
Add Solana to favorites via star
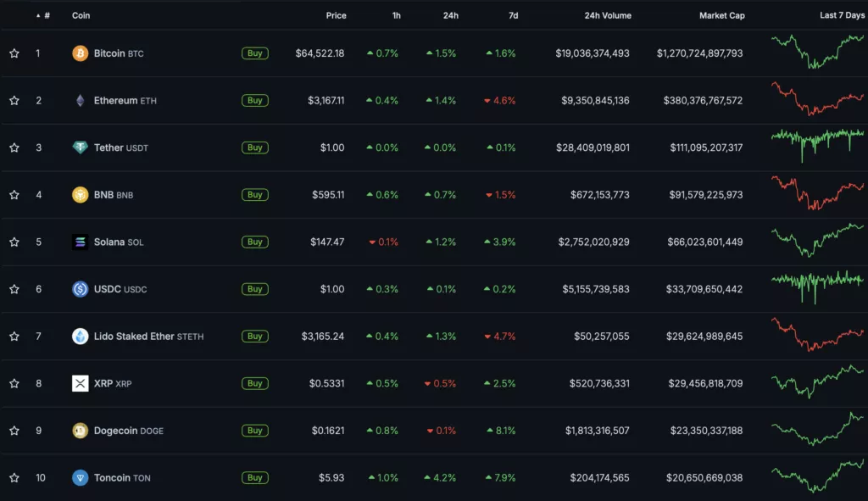click(14, 242)
